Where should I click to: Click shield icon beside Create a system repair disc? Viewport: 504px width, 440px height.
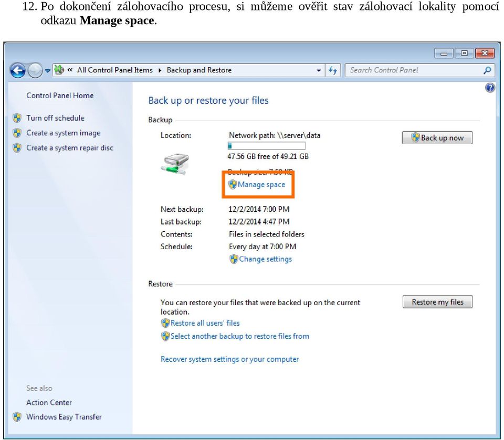pos(17,148)
